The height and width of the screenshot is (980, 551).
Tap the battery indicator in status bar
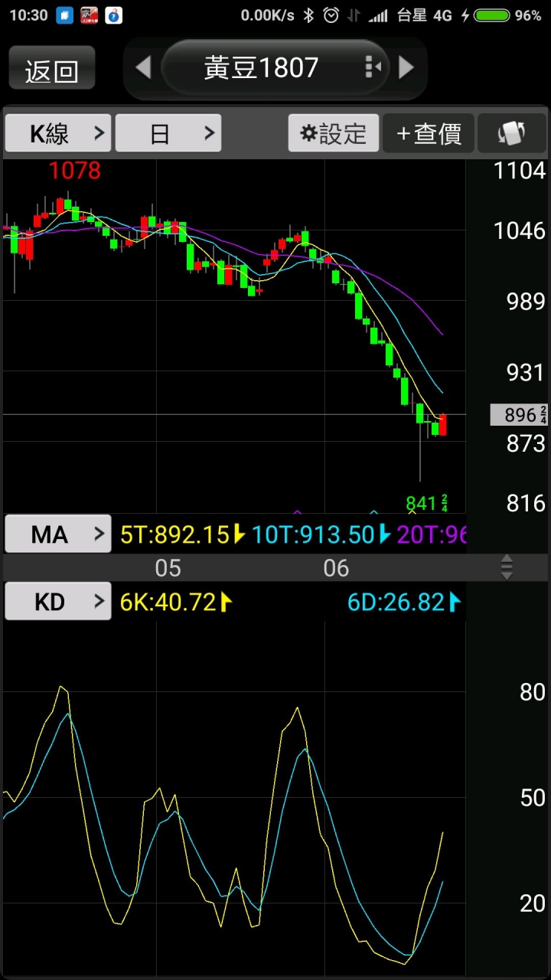(492, 15)
